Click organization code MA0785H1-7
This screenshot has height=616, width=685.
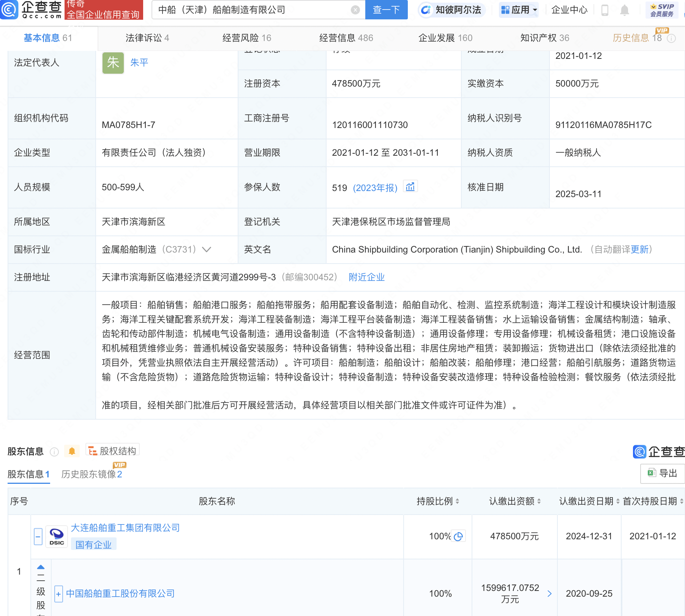tap(128, 125)
